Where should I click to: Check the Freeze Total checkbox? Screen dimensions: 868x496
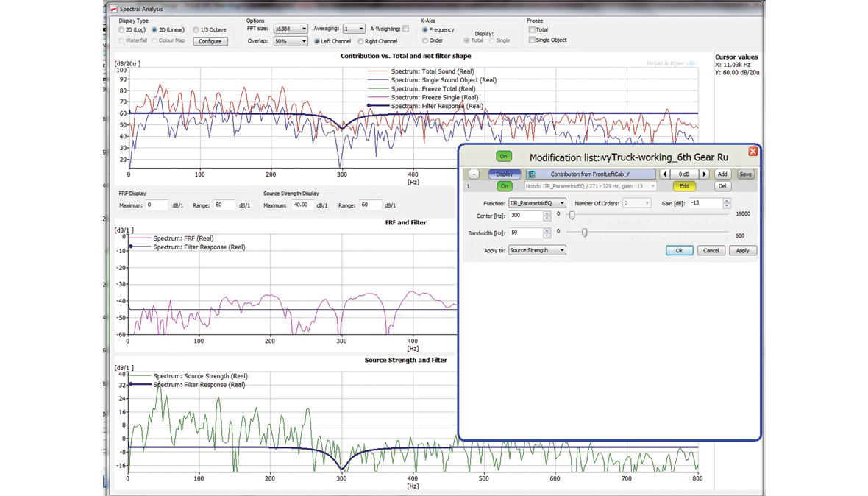click(x=532, y=30)
